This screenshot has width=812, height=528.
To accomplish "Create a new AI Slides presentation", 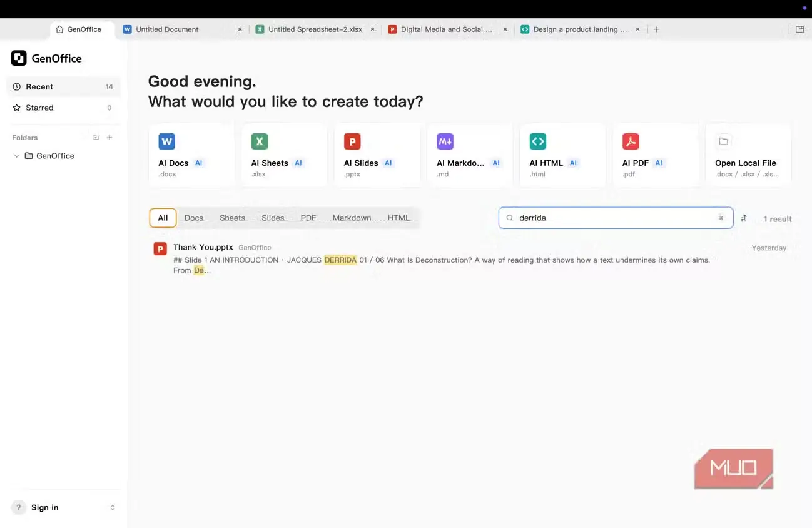I will (377, 155).
